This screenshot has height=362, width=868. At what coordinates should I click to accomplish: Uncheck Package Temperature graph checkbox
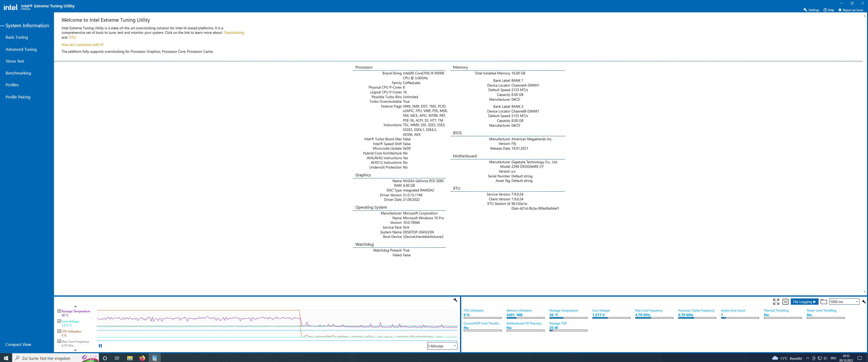point(59,311)
